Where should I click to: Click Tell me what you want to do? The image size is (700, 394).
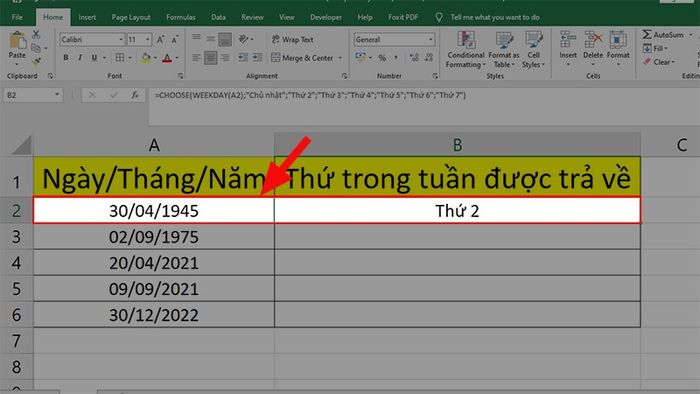[495, 17]
